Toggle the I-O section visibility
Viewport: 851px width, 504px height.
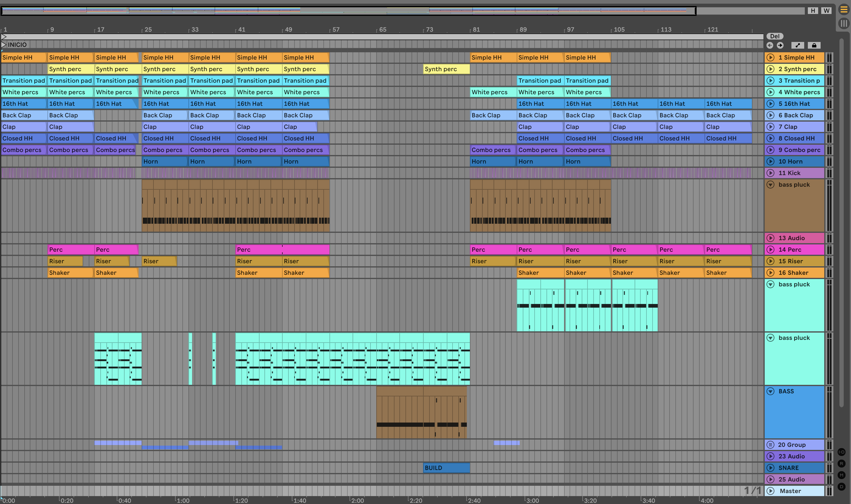[x=842, y=452]
